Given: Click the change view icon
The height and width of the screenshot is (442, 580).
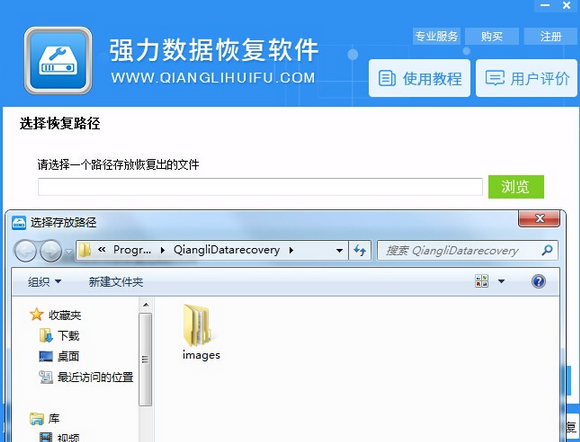Looking at the screenshot, I should (482, 281).
